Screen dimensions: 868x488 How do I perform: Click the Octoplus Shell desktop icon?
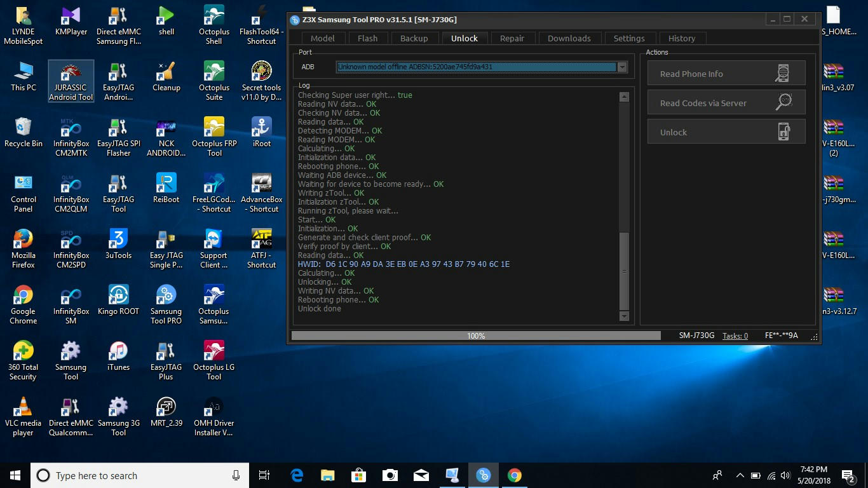pyautogui.click(x=214, y=25)
